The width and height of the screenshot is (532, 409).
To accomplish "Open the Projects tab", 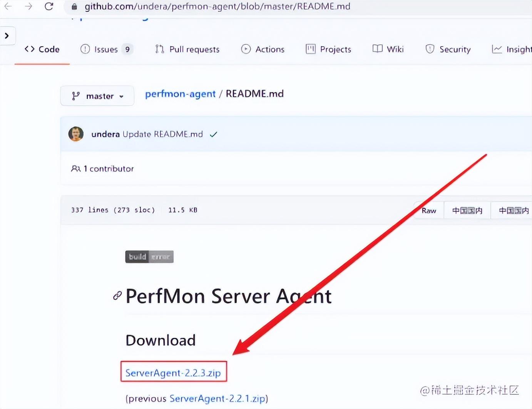I will coord(328,49).
